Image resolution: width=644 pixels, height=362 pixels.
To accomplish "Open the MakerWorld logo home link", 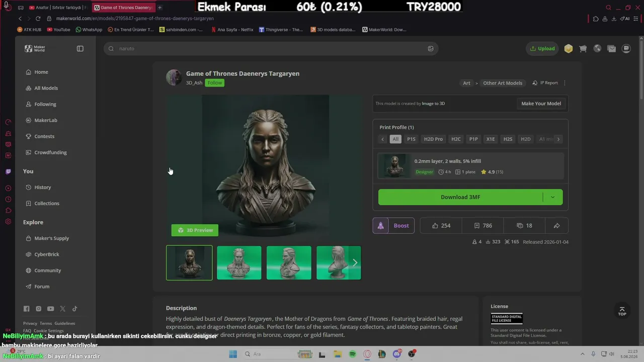I will click(x=35, y=49).
